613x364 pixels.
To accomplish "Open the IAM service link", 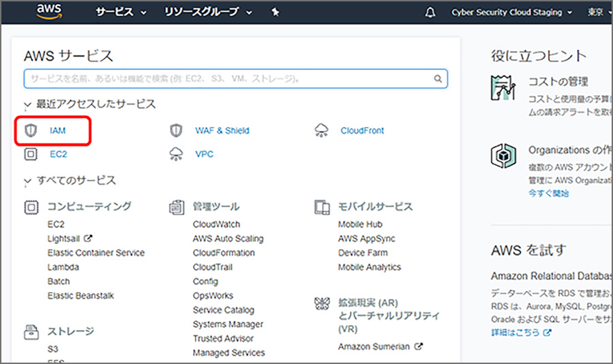I will (x=57, y=130).
